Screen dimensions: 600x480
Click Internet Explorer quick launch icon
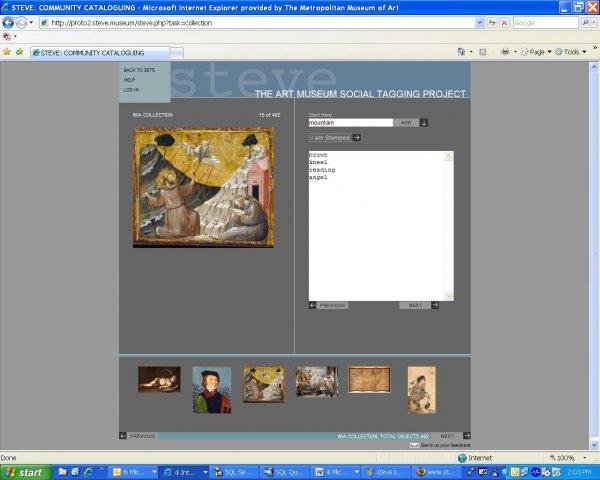pos(88,472)
